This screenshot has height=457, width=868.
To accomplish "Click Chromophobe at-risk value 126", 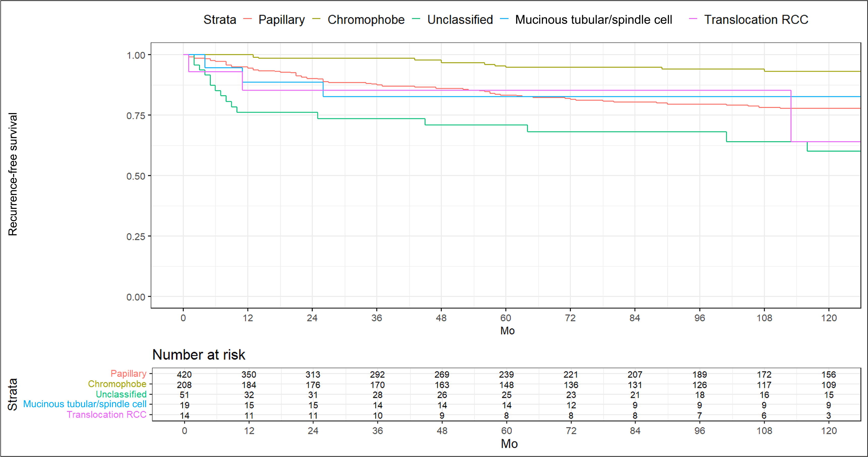I will coord(699,384).
